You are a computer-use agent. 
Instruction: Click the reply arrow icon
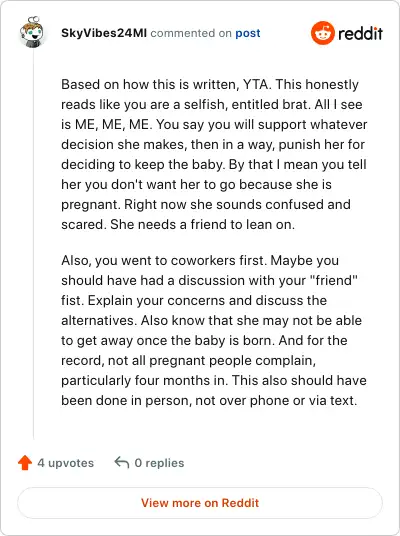[x=122, y=462]
